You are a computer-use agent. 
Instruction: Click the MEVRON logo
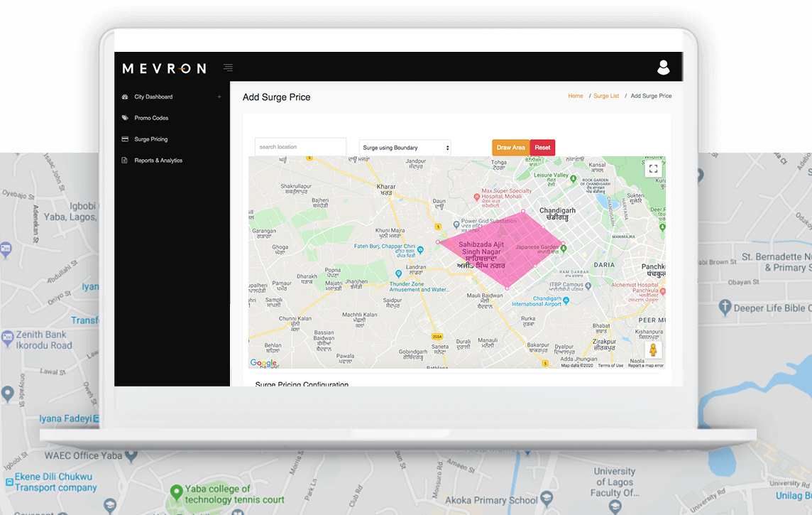[164, 68]
